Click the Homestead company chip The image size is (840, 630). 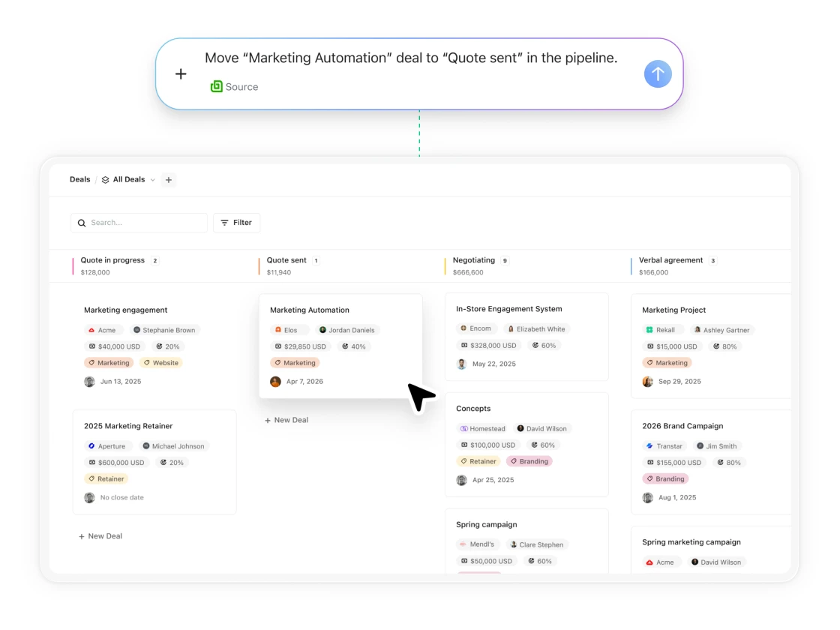(483, 428)
